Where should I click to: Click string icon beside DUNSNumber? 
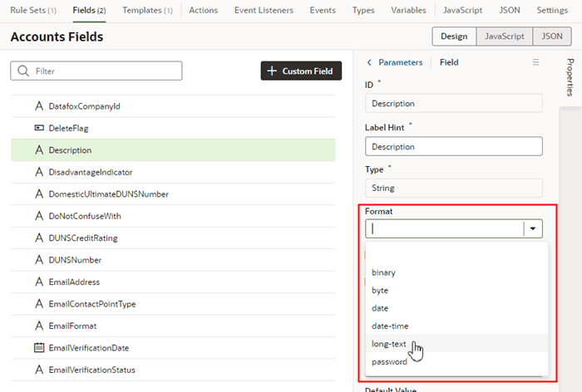(x=39, y=260)
